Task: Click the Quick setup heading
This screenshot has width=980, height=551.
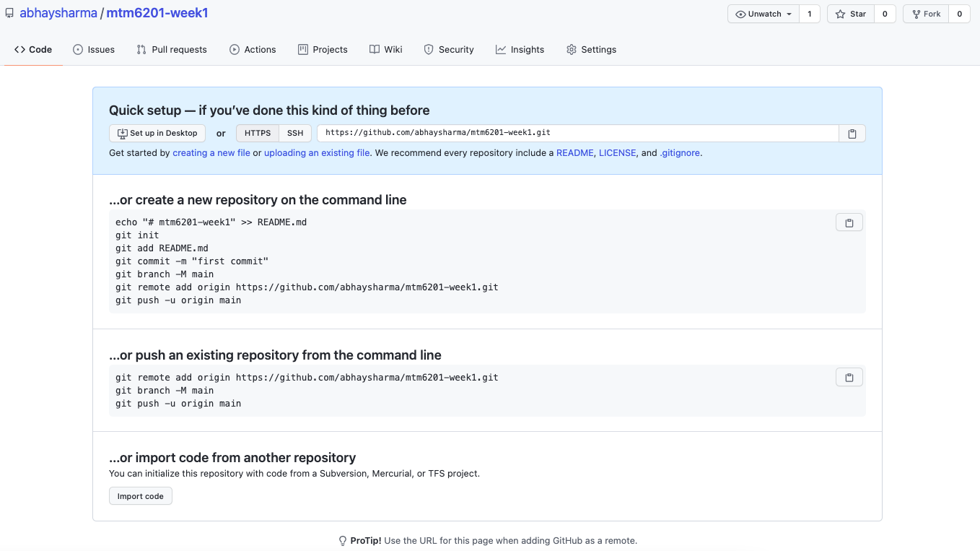Action: point(269,110)
